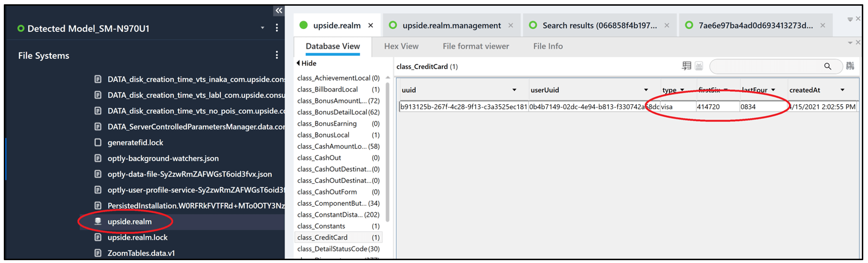Open the File Info tab
The height and width of the screenshot is (263, 868).
(548, 46)
